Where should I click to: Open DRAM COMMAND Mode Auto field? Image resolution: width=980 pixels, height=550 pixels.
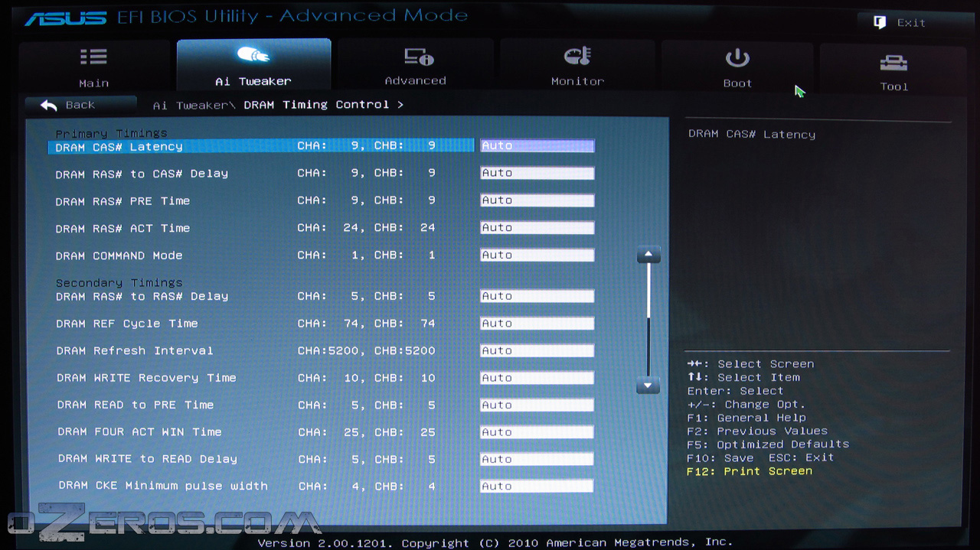537,255
